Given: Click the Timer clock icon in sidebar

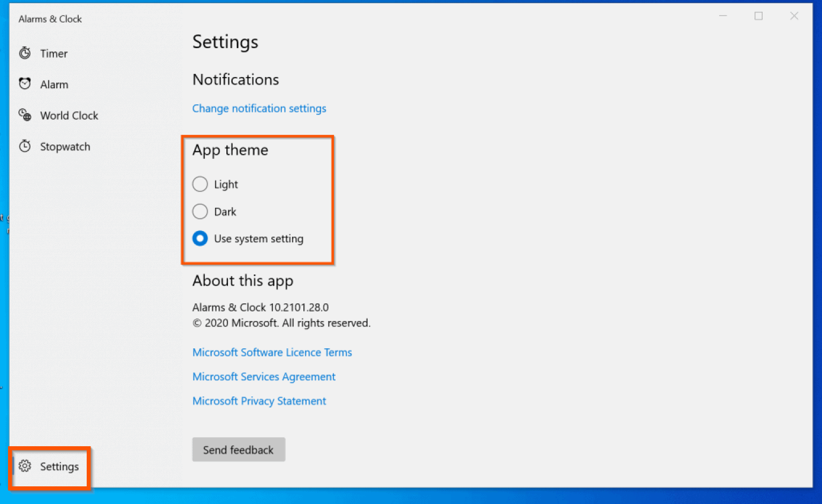Looking at the screenshot, I should pyautogui.click(x=25, y=53).
